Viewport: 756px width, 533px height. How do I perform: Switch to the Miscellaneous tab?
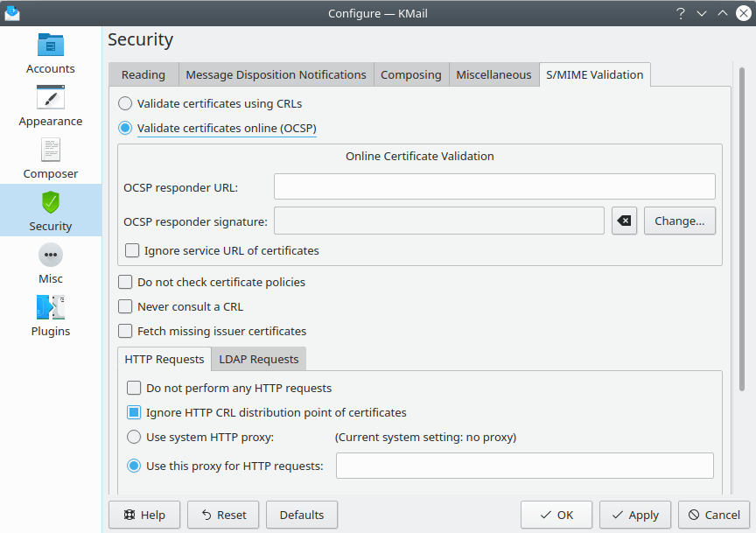pyautogui.click(x=493, y=74)
